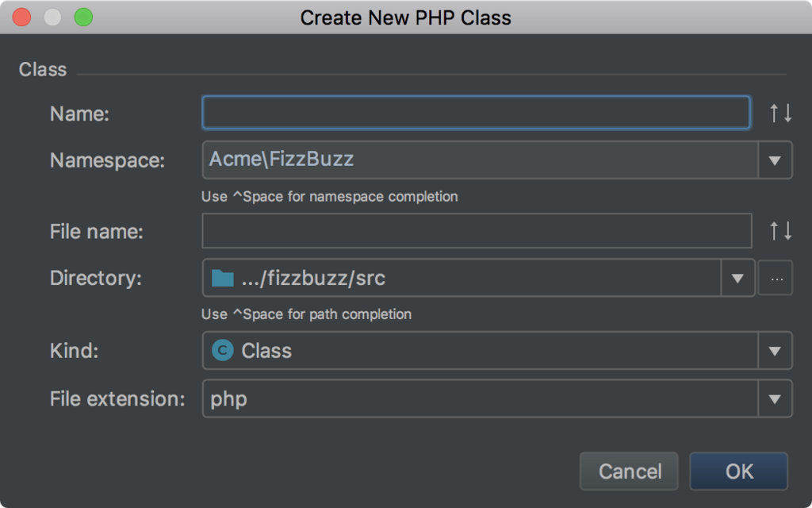812x508 pixels.
Task: Click the Class kind circle icon
Action: click(x=223, y=351)
